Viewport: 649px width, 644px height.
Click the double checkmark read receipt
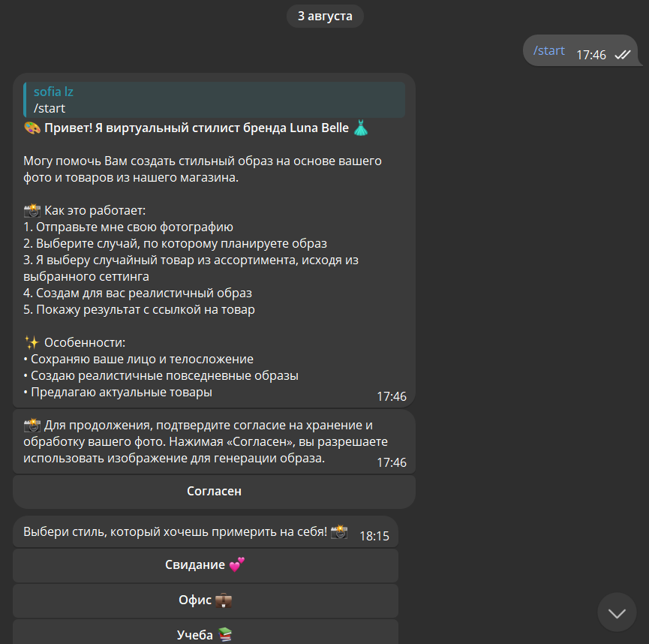point(622,54)
